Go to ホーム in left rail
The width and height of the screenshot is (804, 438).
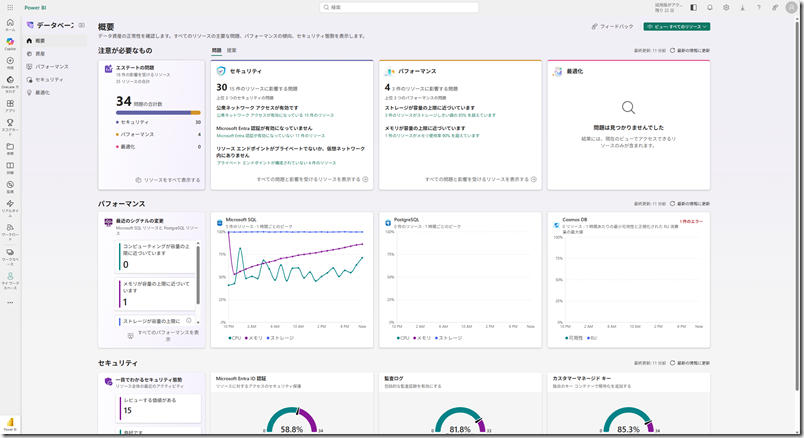point(10,25)
